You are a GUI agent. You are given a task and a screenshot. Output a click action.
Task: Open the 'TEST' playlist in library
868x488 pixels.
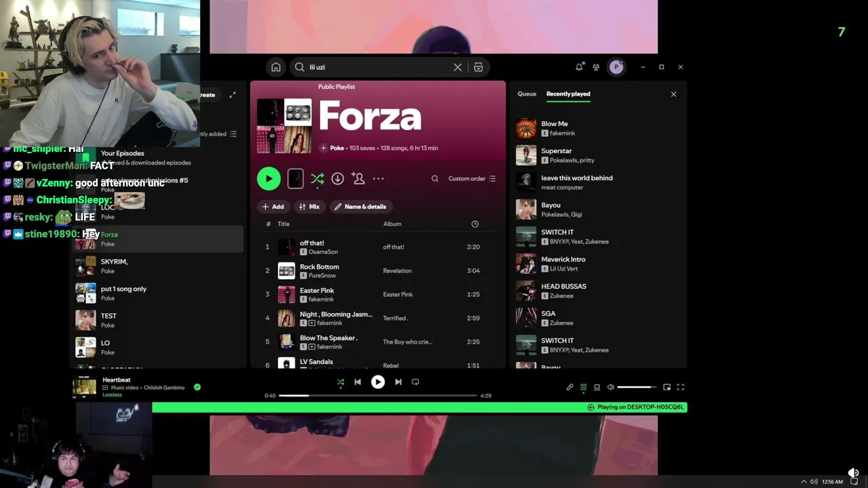pos(157,320)
